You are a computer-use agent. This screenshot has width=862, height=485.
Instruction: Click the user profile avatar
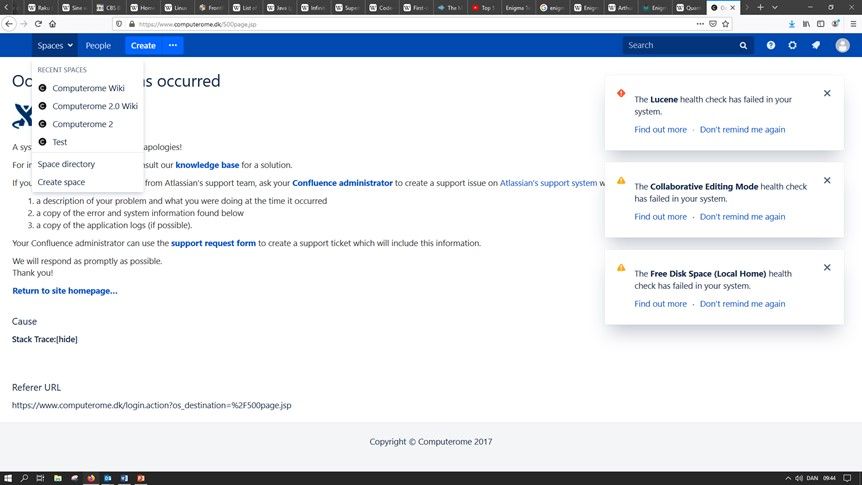843,45
